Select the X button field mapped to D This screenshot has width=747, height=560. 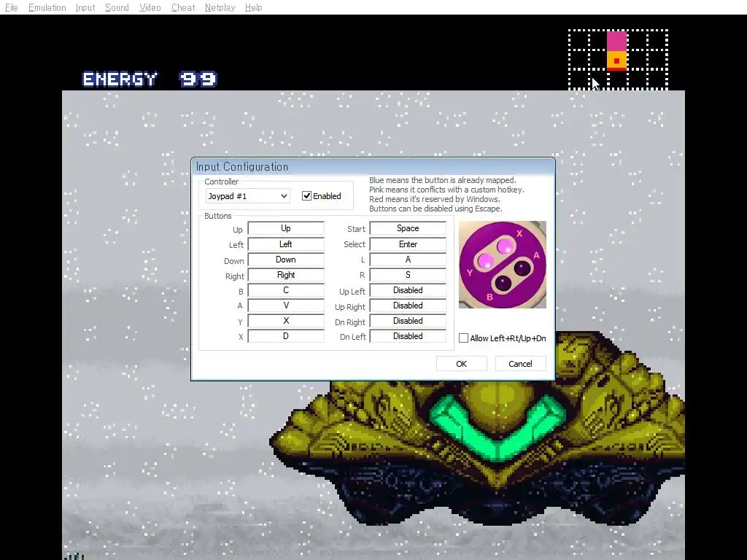coord(286,335)
